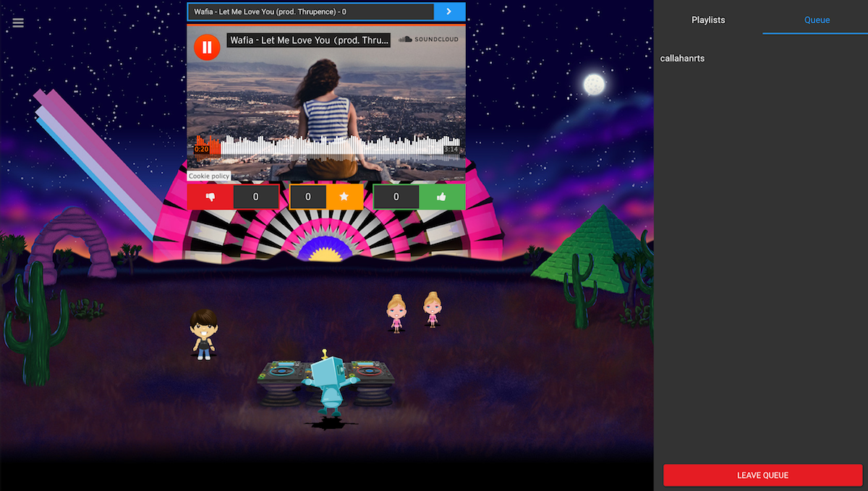
Task: Open the Wafia track title link
Action: 309,40
